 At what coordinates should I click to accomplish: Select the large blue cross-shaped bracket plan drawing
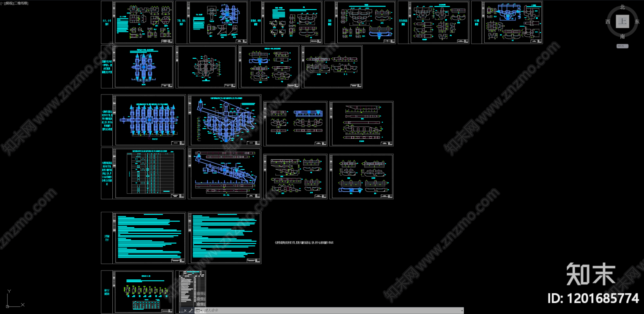click(144, 67)
